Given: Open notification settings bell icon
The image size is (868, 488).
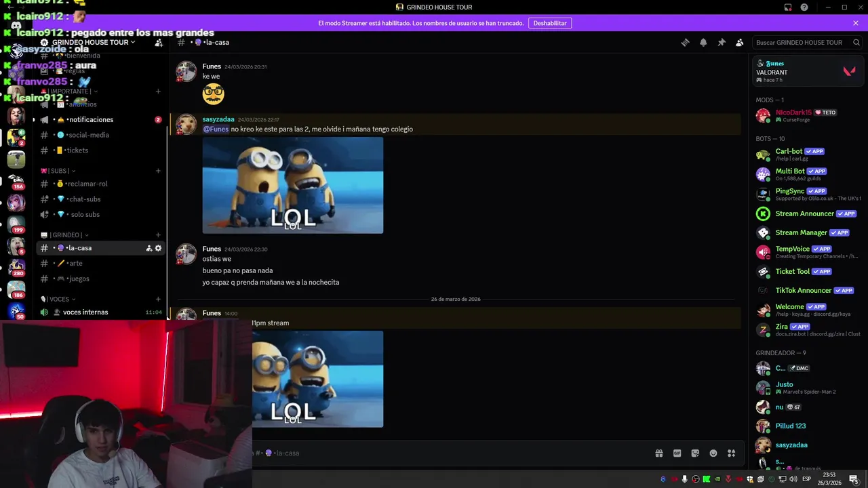Looking at the screenshot, I should click(703, 42).
